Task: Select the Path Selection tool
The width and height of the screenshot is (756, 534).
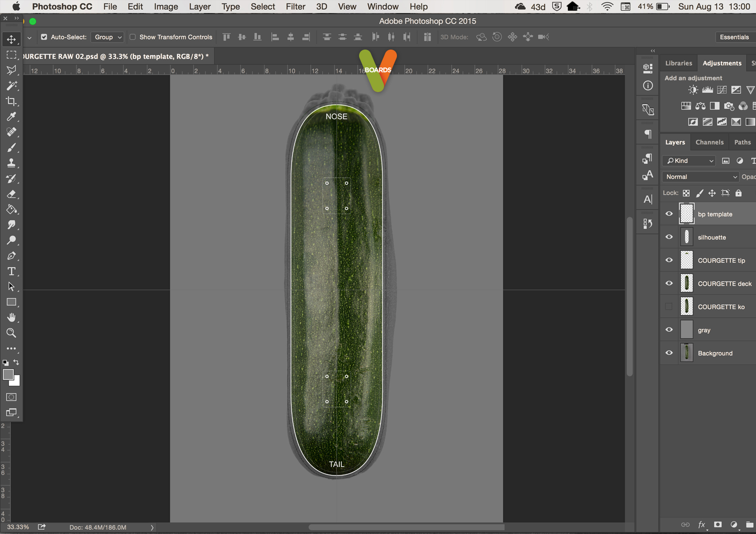Action: coord(11,287)
